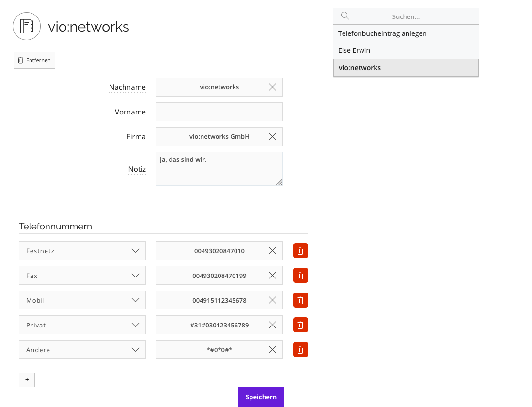Image resolution: width=532 pixels, height=407 pixels.
Task: Click the Vorname field label
Action: tap(130, 112)
